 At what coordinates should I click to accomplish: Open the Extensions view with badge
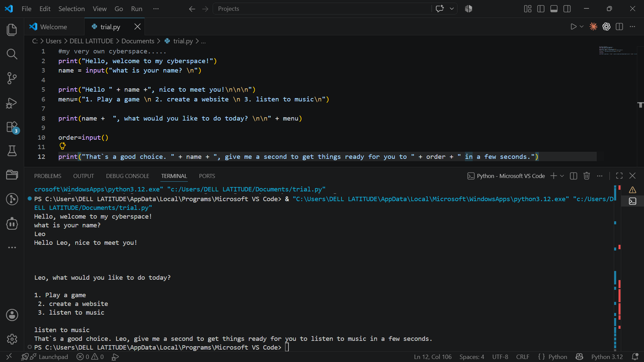12,127
